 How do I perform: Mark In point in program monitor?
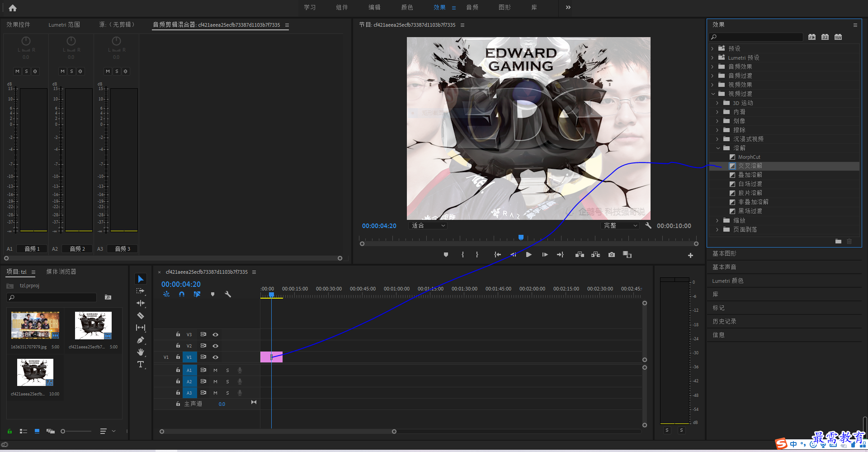462,255
